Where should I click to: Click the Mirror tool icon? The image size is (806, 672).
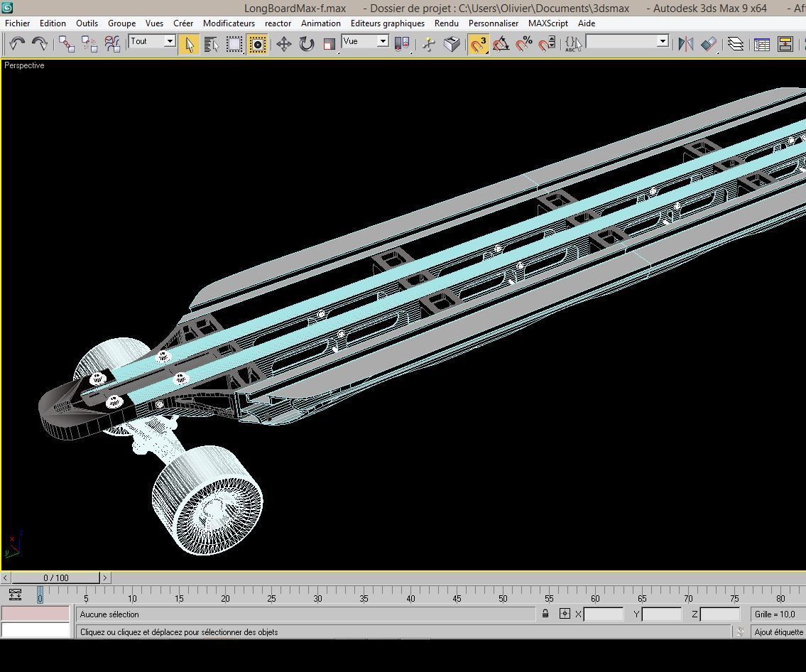[685, 44]
